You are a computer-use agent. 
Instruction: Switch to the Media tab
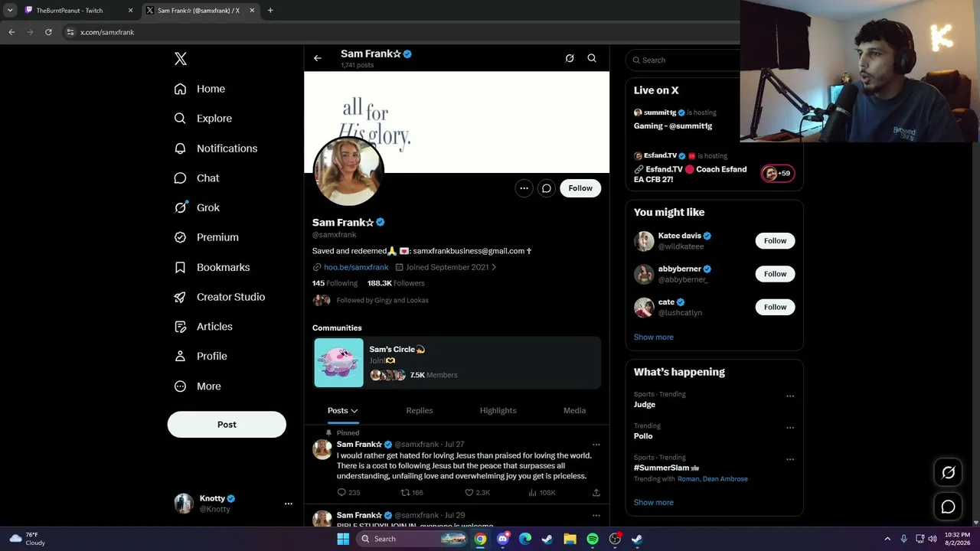coord(575,411)
